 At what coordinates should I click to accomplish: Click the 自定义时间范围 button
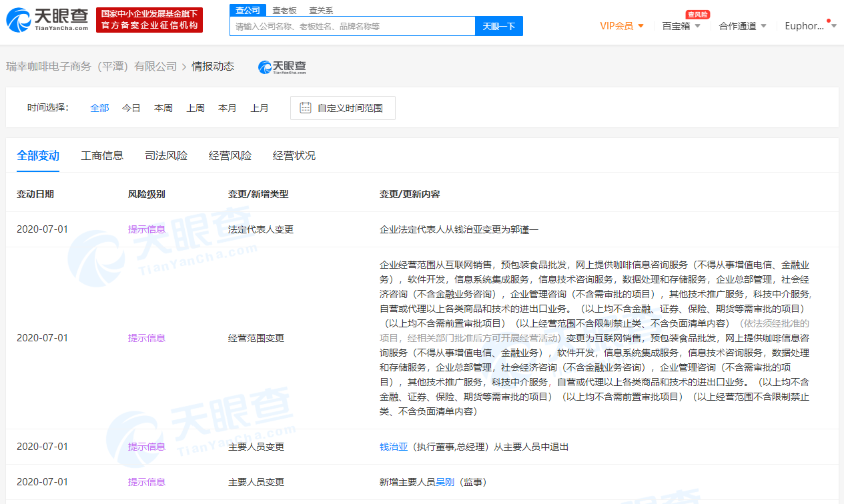coord(343,108)
